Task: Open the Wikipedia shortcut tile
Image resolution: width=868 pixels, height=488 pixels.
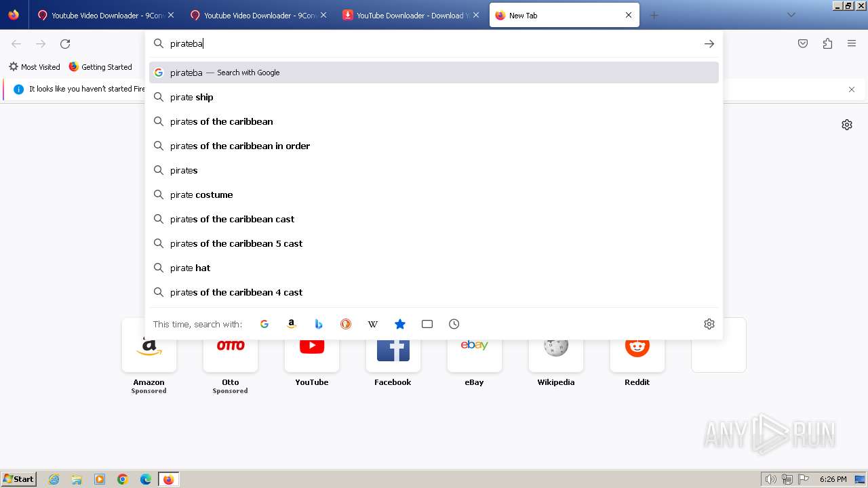Action: [556, 356]
